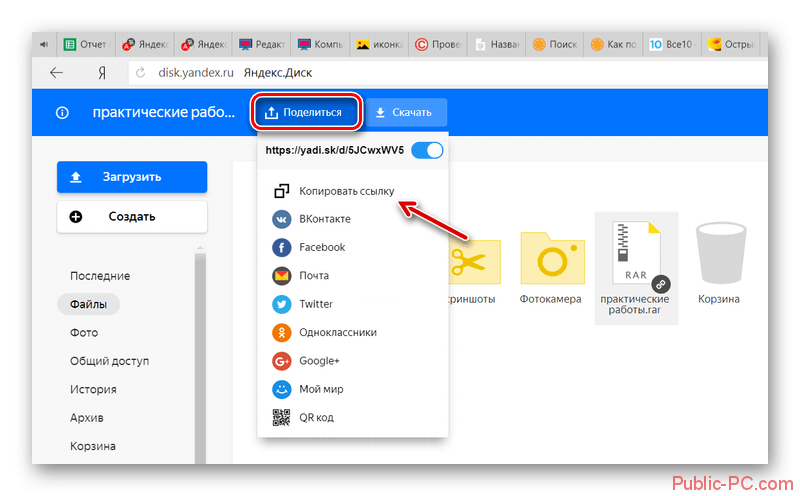
Task: Click the QR код icon
Action: [x=281, y=417]
